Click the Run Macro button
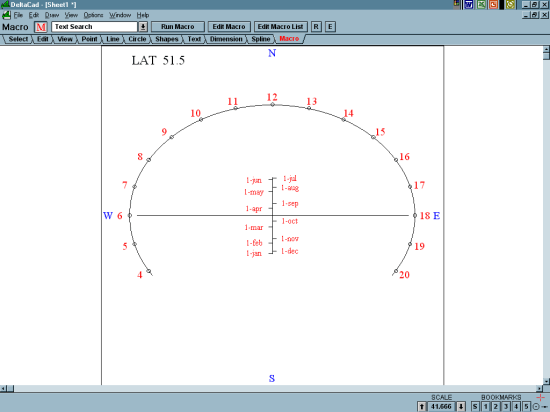The image size is (550, 412). pos(177,27)
